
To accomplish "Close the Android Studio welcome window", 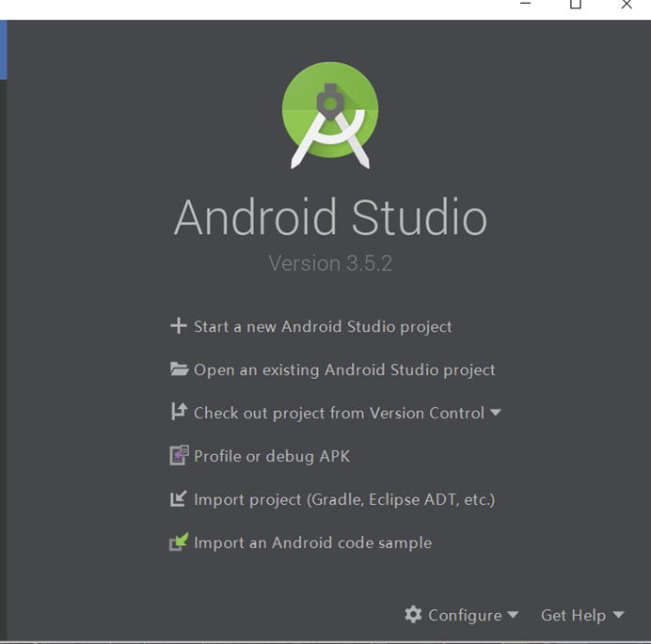I will 627,4.
